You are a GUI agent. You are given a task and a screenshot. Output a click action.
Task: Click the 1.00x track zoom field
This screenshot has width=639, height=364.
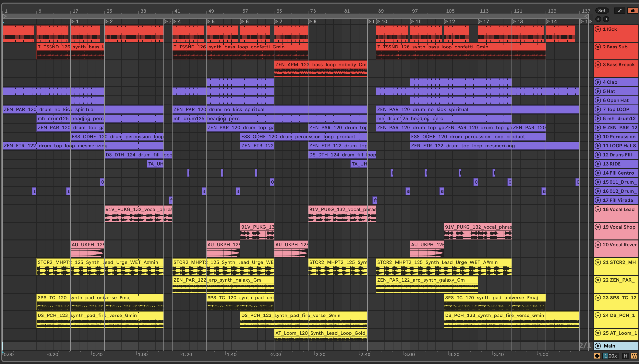tap(610, 356)
